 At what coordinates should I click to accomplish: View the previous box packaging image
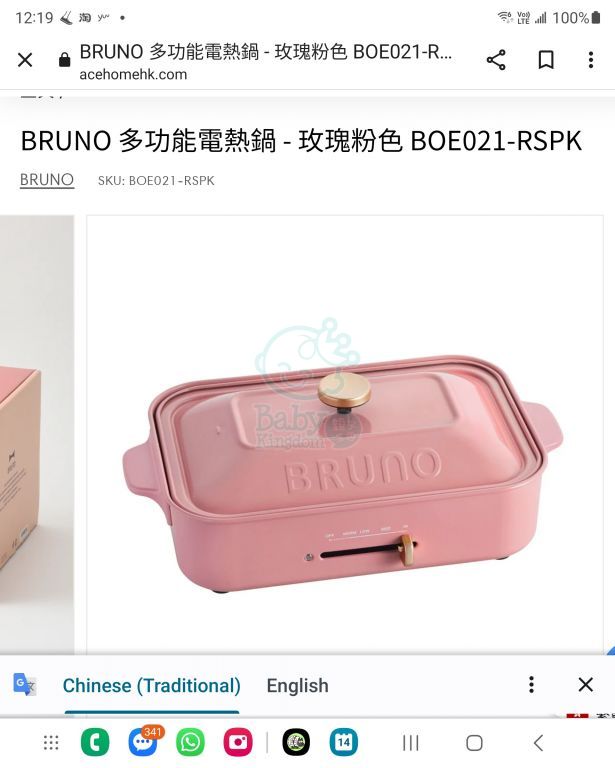[37, 434]
